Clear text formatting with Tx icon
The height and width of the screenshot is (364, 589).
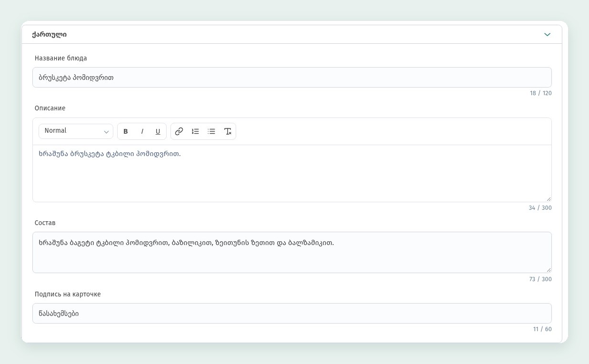pos(228,131)
